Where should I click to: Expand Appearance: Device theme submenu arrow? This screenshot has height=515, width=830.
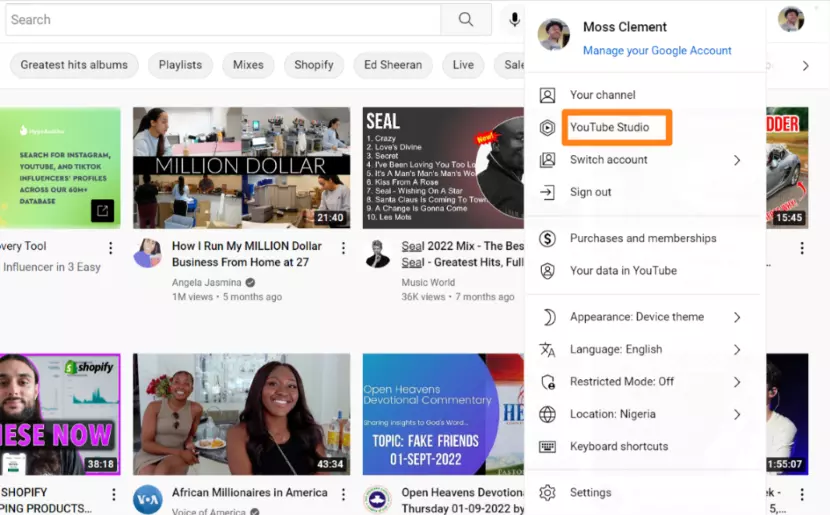(737, 317)
